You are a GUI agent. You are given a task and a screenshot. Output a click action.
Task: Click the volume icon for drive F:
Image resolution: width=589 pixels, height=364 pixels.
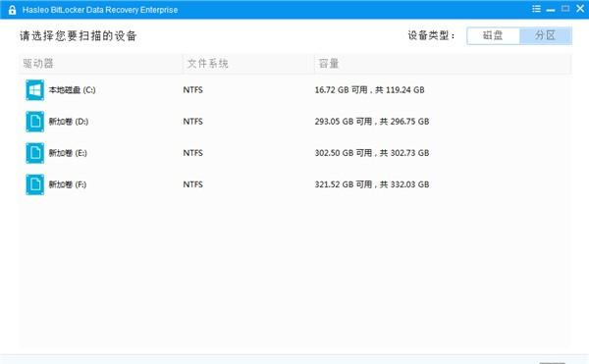tap(35, 184)
